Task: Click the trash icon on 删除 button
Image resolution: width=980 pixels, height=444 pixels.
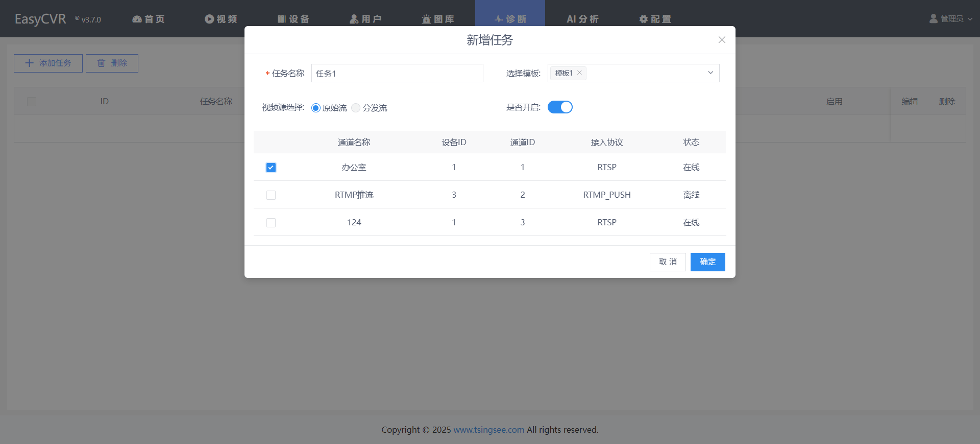Action: (x=101, y=63)
